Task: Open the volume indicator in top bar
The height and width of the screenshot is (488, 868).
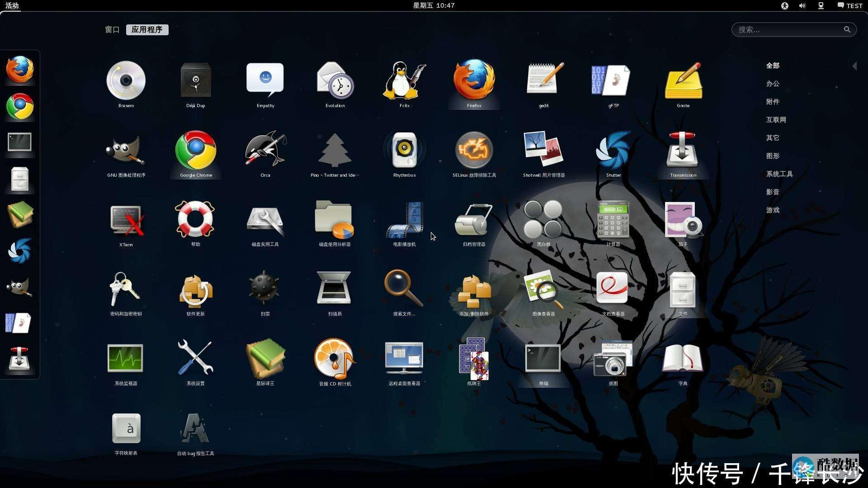Action: pos(802,5)
